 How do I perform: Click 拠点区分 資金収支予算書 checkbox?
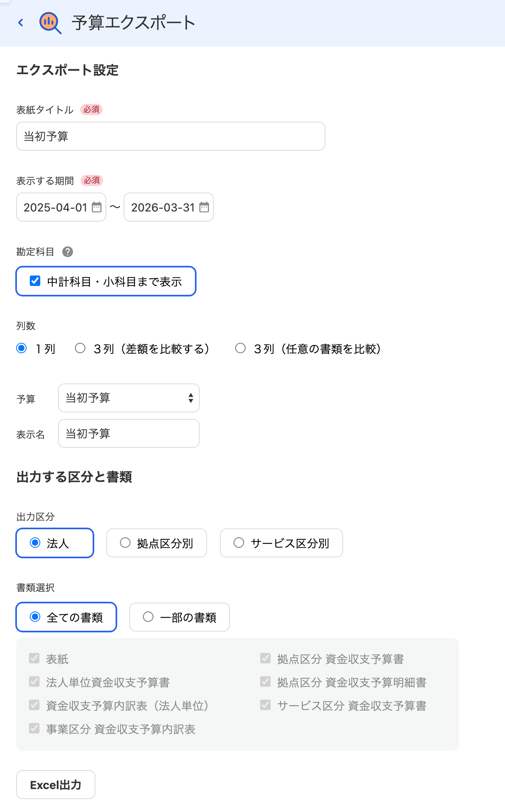pos(265,658)
